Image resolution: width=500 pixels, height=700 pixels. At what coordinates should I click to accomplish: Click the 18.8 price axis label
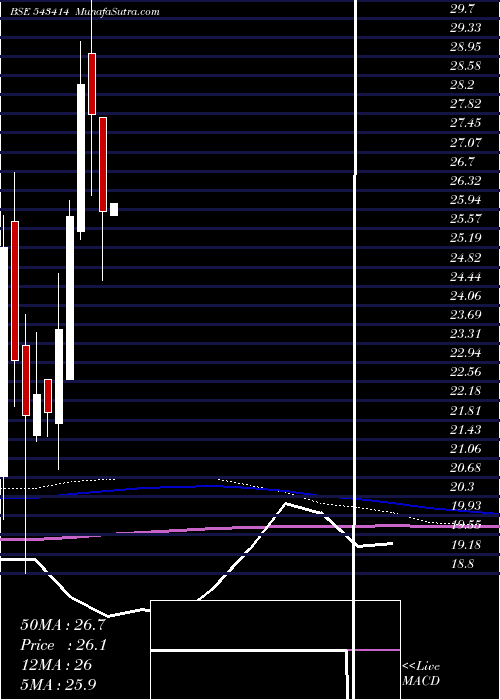tap(462, 563)
